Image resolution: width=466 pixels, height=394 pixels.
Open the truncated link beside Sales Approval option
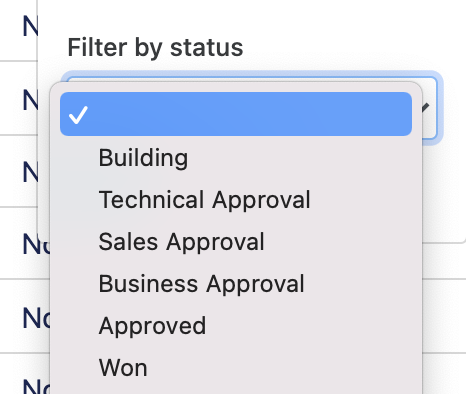point(36,245)
